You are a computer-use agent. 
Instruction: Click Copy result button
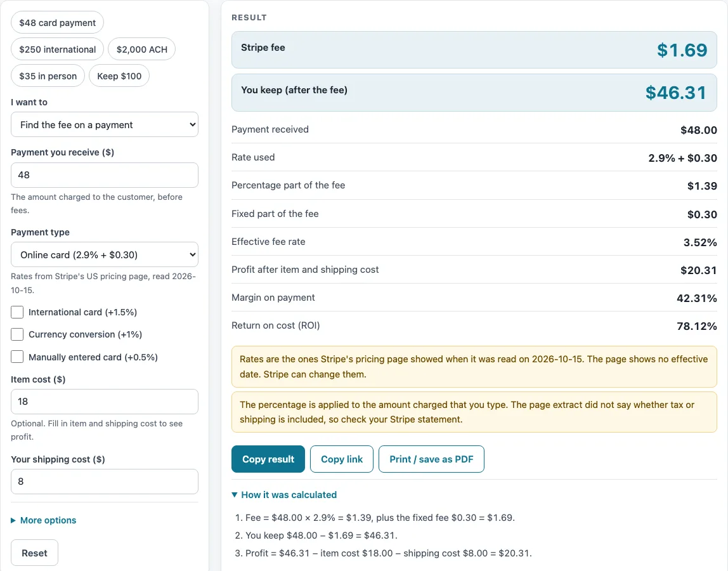pyautogui.click(x=268, y=459)
